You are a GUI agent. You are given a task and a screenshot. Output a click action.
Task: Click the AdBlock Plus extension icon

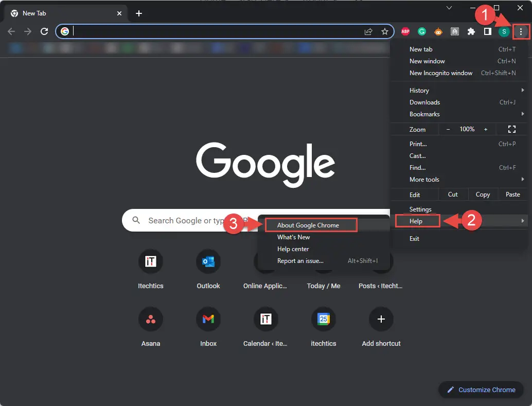405,31
